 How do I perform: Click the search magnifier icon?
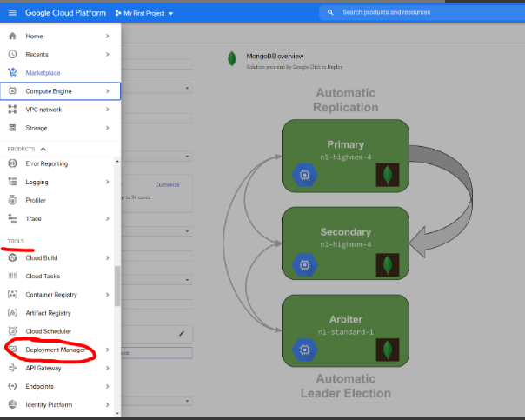tap(330, 12)
